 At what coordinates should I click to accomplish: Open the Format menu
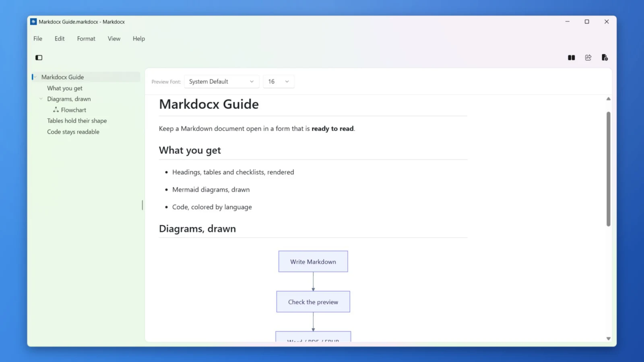(86, 39)
